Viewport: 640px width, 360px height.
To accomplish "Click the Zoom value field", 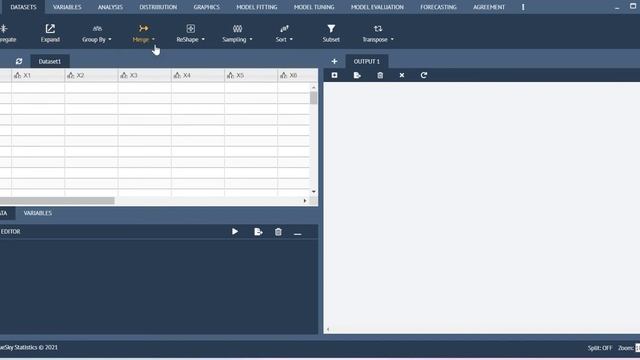I will coord(638,348).
